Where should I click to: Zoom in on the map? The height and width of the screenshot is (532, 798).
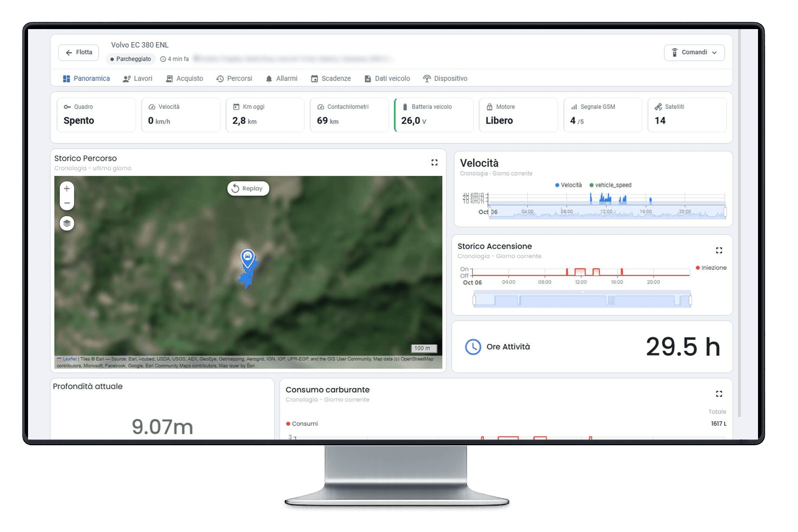67,189
